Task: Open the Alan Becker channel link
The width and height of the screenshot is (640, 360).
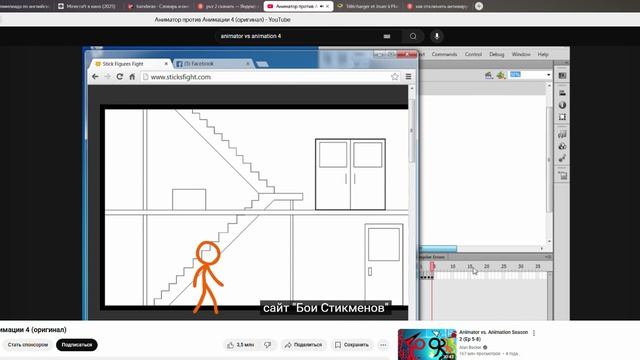Action: (x=470, y=347)
